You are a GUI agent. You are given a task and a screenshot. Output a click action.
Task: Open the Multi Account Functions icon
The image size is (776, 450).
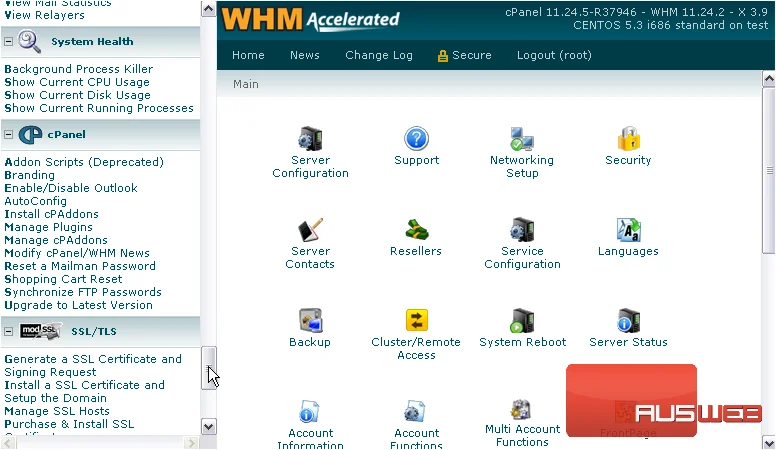pos(521,410)
